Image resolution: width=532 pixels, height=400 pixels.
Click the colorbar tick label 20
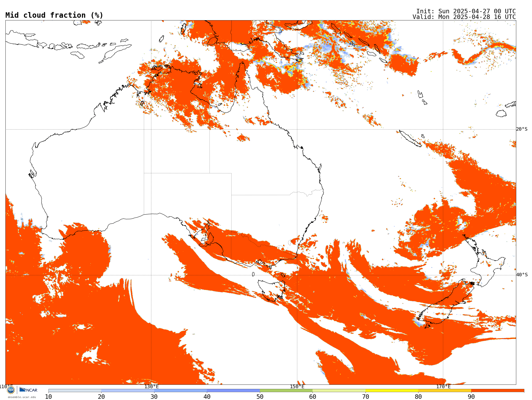(101, 397)
